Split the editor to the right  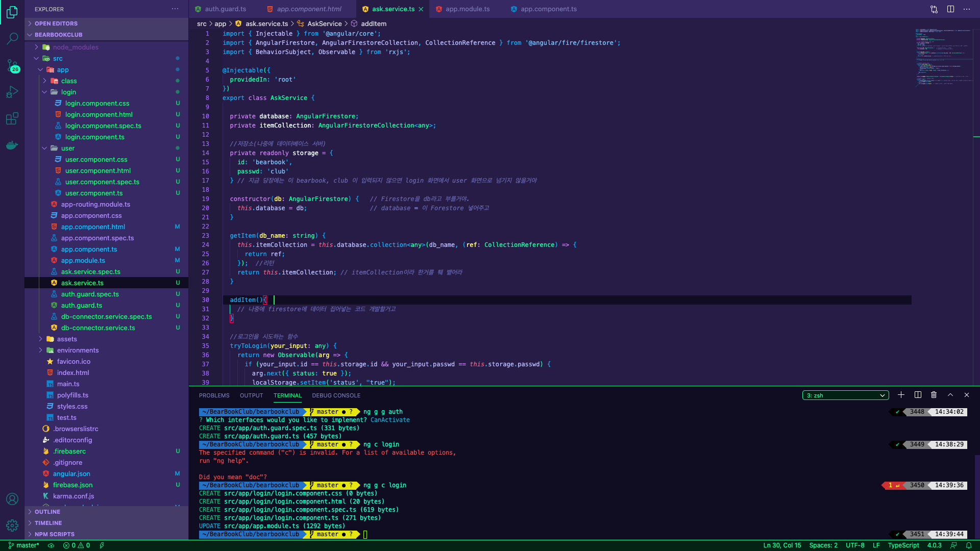(950, 9)
